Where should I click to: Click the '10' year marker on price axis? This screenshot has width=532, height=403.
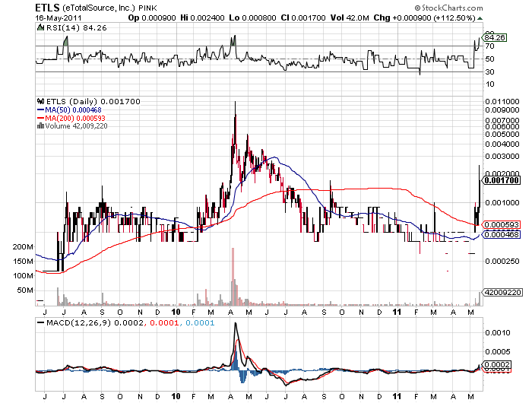(x=176, y=310)
